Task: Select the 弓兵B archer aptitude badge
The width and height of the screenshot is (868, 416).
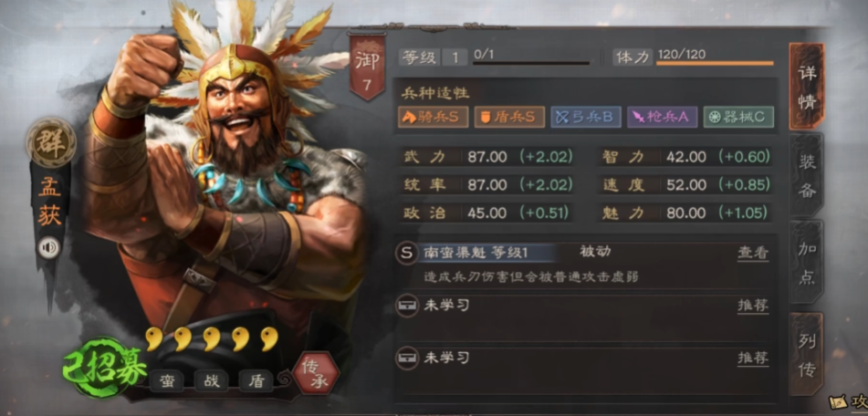Action: (586, 117)
